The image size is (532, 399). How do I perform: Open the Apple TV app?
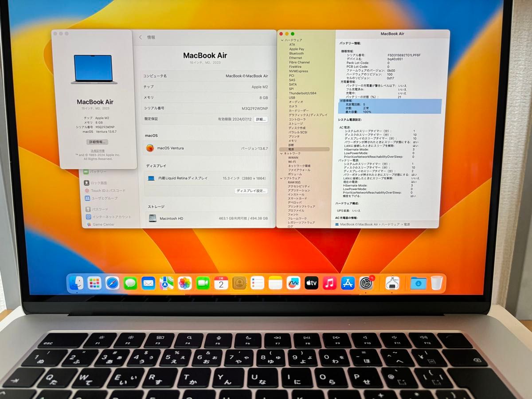pos(312,282)
